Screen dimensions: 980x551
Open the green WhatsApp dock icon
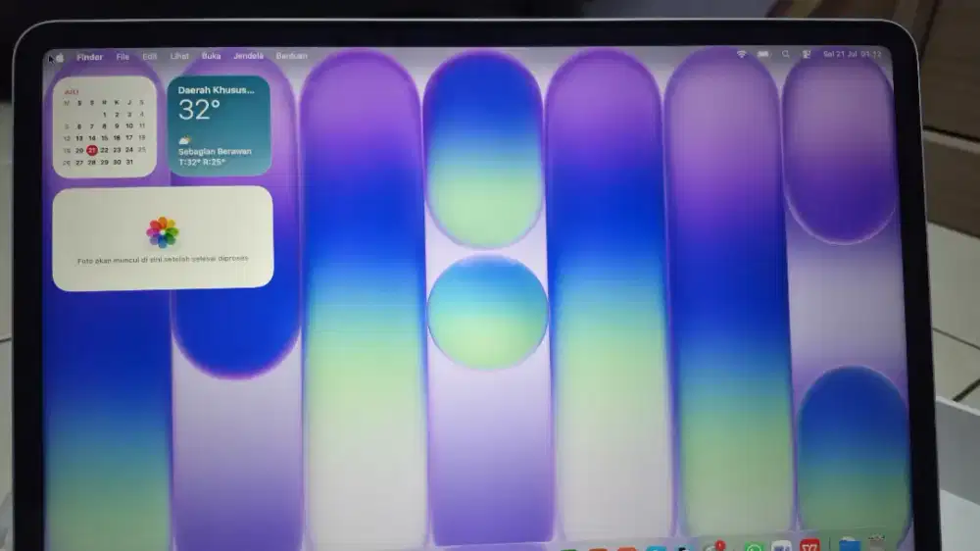[x=754, y=547]
